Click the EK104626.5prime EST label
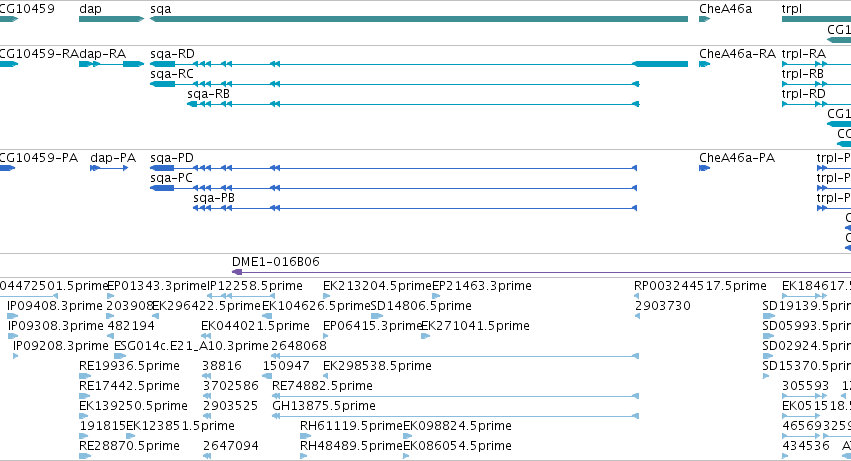851x461 pixels. [x=316, y=306]
